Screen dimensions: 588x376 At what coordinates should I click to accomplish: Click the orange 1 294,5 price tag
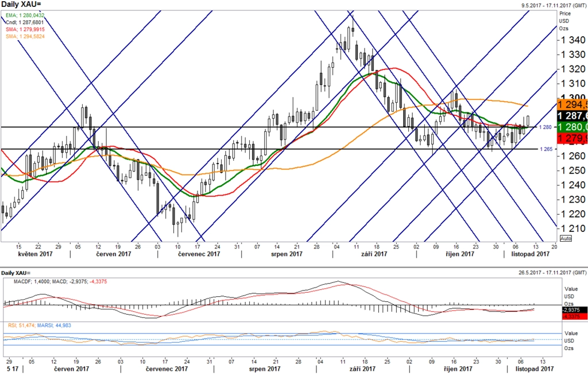click(572, 104)
